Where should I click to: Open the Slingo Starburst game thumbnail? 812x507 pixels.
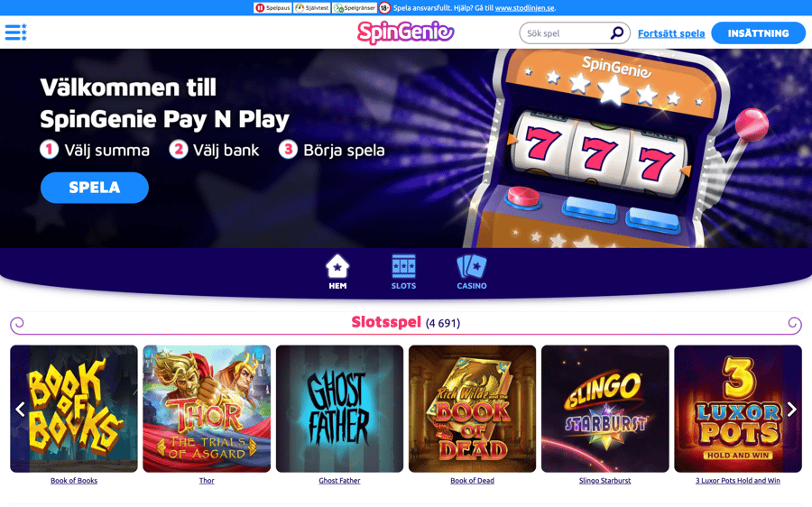(604, 409)
